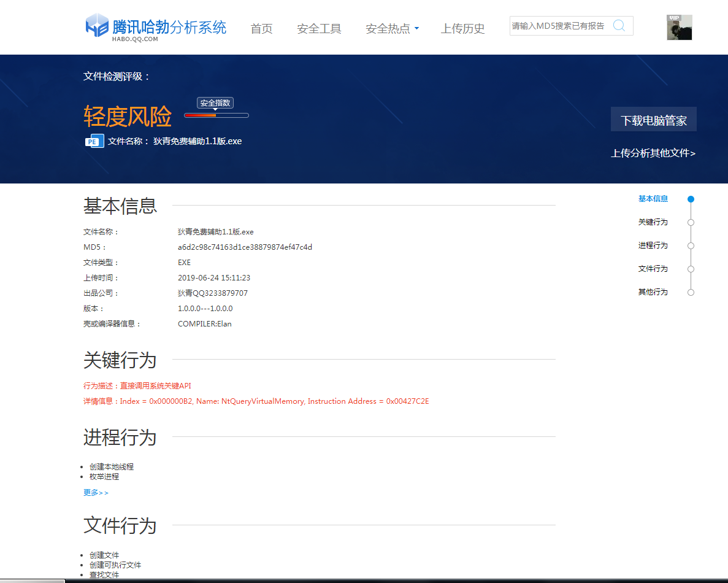Jump to 进程行为 in side navigation
This screenshot has width=728, height=583.
(x=653, y=245)
